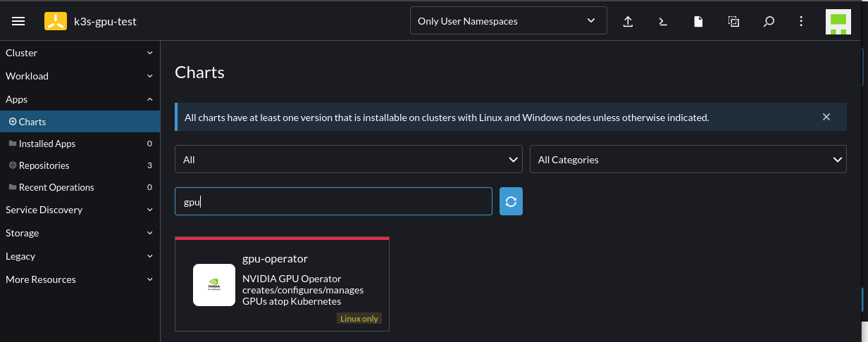Expand the More Resources section
Image resolution: width=868 pixels, height=342 pixels.
[80, 279]
